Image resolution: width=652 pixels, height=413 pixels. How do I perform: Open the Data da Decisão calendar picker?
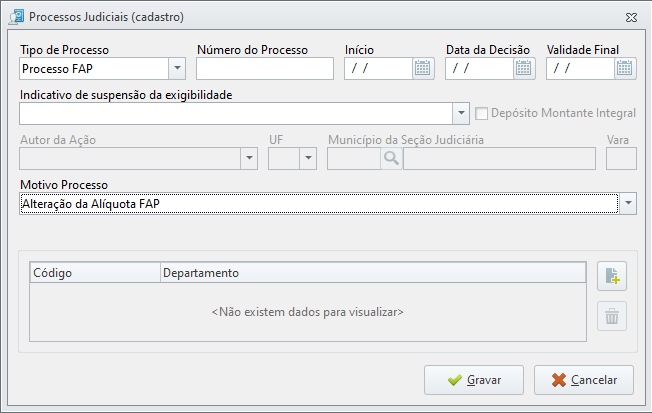coord(524,68)
